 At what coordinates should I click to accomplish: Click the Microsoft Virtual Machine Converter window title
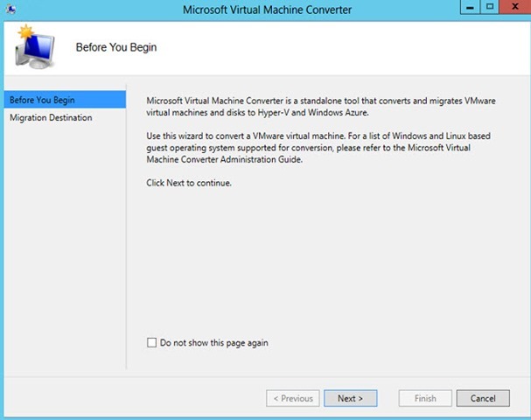[267, 10]
